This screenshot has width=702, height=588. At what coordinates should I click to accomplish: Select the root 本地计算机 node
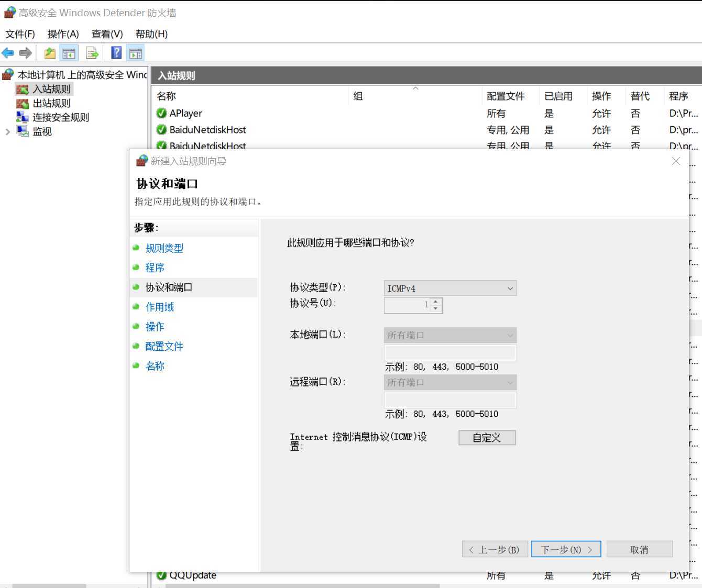[x=82, y=75]
